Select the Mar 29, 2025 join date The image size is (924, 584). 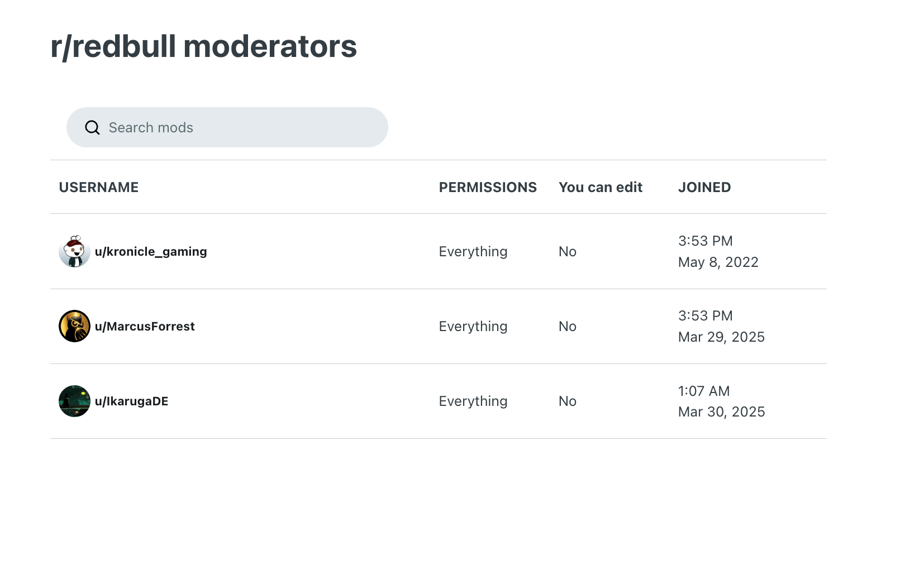[x=721, y=337]
